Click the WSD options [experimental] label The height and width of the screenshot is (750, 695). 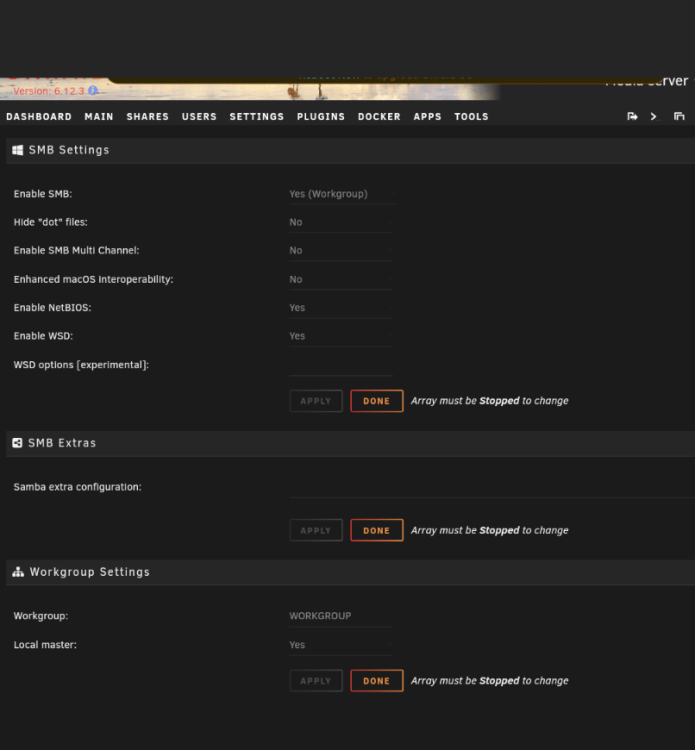(x=81, y=365)
